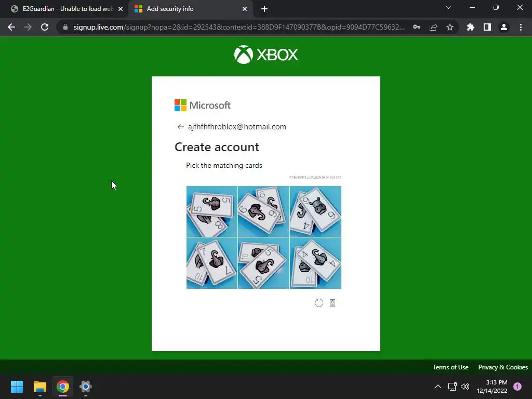Reload the signup page
Image resolution: width=532 pixels, height=399 pixels.
(x=45, y=27)
